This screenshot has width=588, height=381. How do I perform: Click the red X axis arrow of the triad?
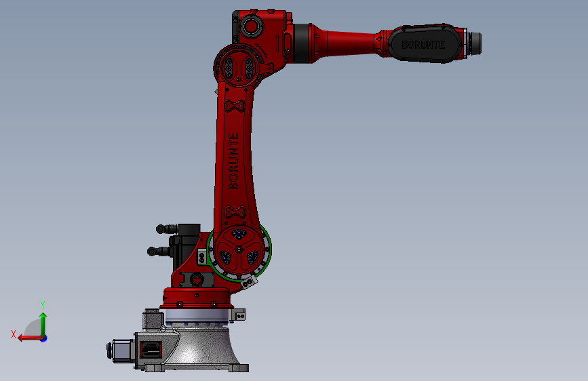pyautogui.click(x=29, y=338)
